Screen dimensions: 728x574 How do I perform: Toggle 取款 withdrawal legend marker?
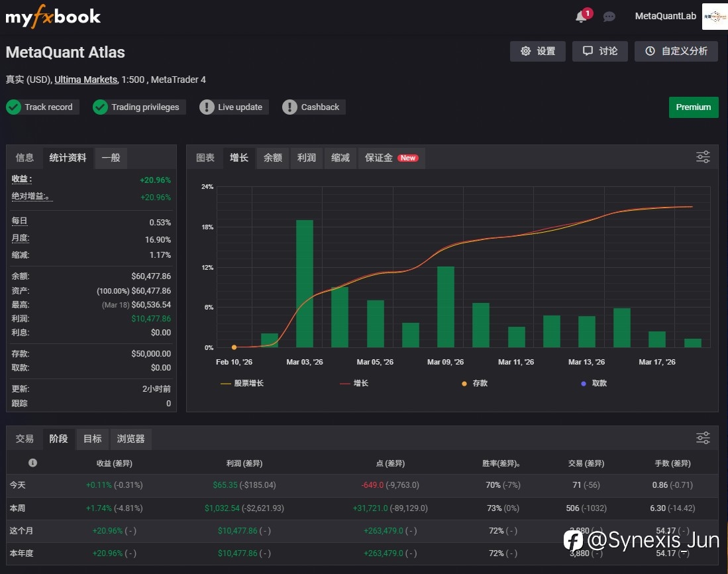pos(594,383)
